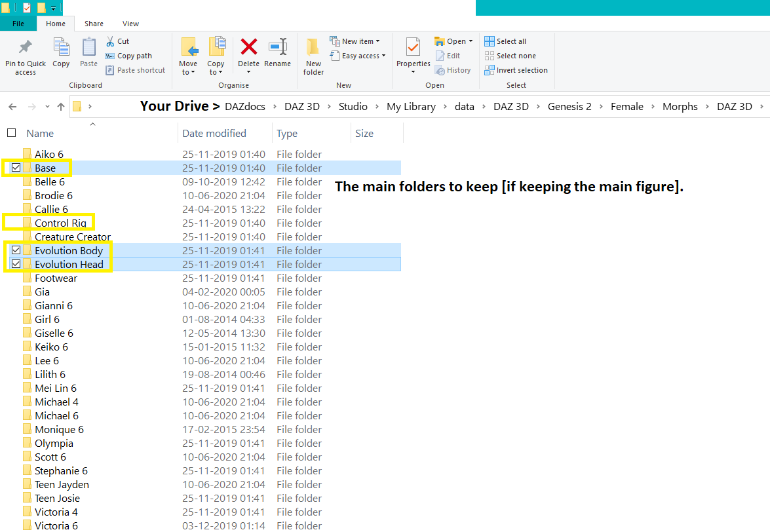Cut the selected items

[117, 41]
